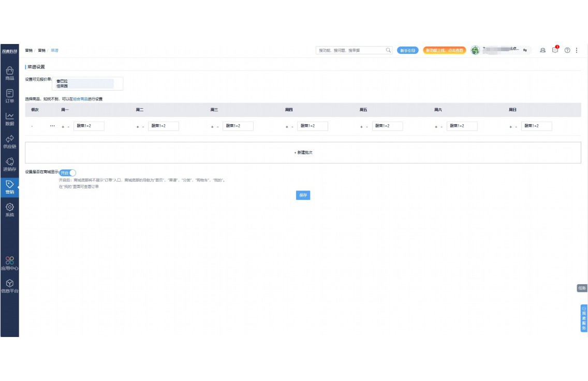
Task: Open 进销存 inventory sidebar icon
Action: coord(9,164)
